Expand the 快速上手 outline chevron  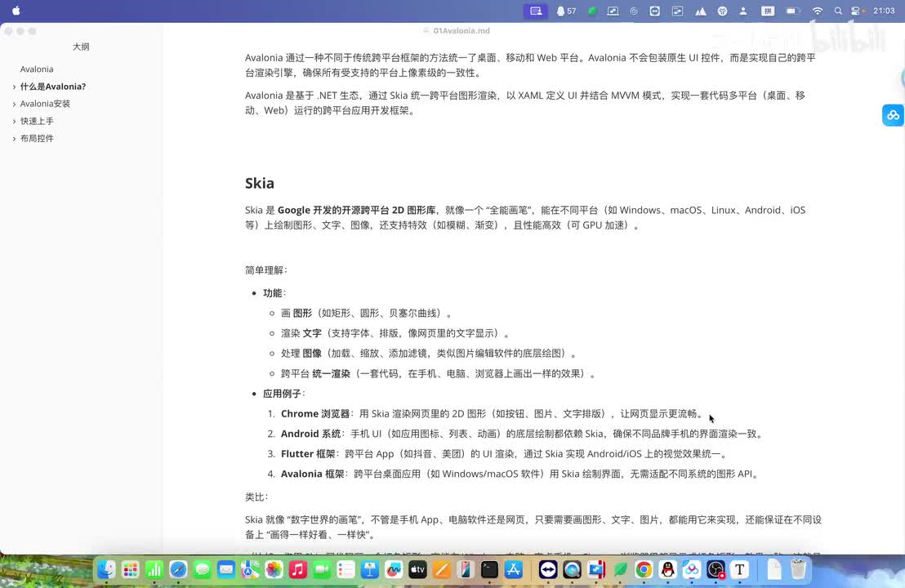[14, 121]
